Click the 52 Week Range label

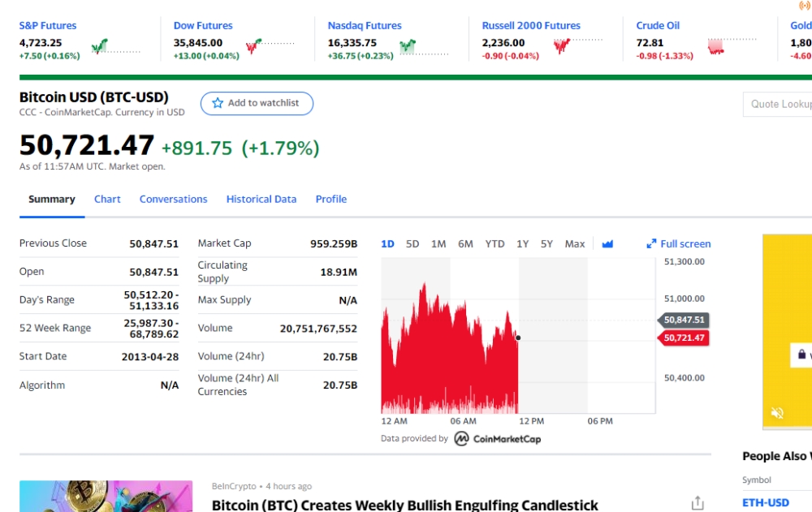[55, 329]
